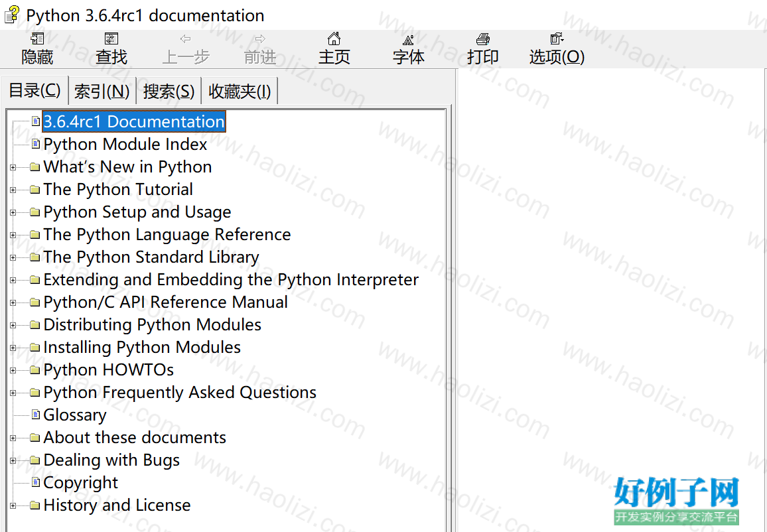Select Installing Python Modules entry
This screenshot has height=532, width=767.
pyautogui.click(x=142, y=348)
